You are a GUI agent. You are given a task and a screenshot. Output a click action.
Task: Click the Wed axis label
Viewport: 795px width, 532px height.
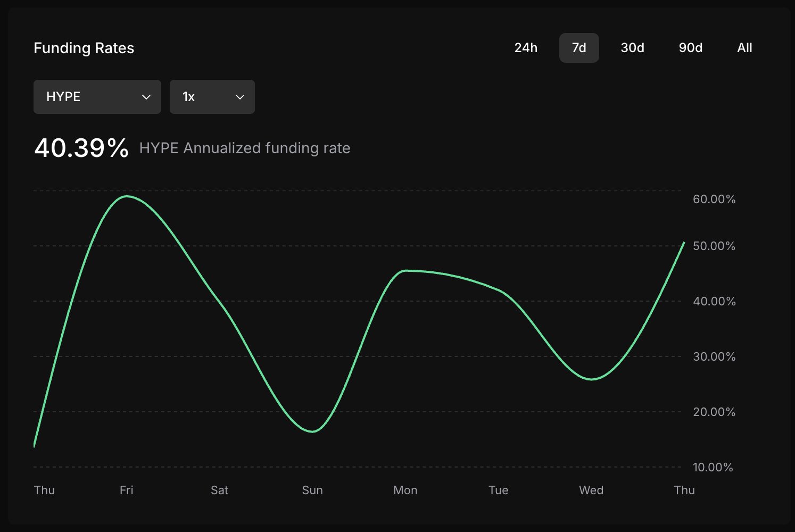coord(591,490)
